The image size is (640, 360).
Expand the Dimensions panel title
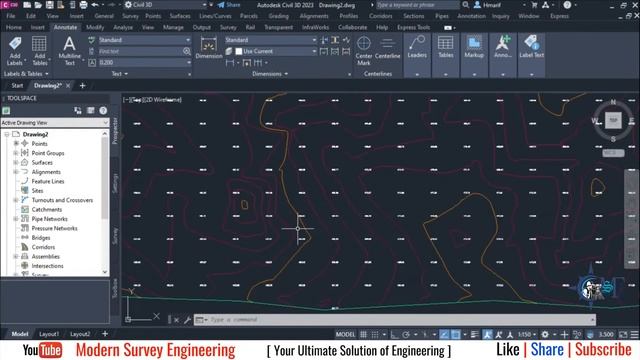[x=270, y=74]
